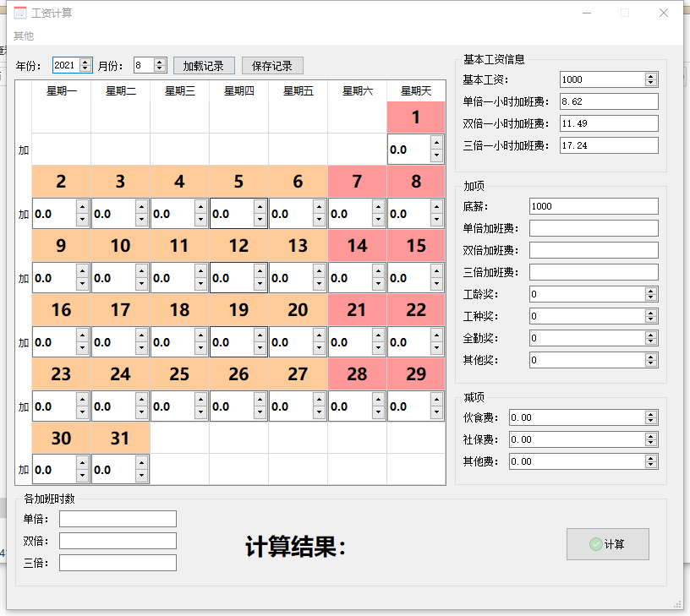Decrease the 月份 value with down arrow
The width and height of the screenshot is (690, 616).
click(162, 69)
